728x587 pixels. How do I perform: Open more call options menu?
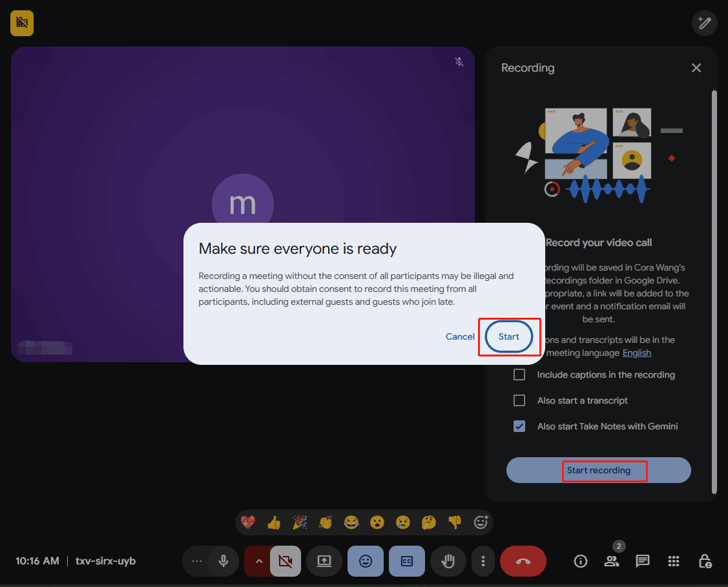483,561
